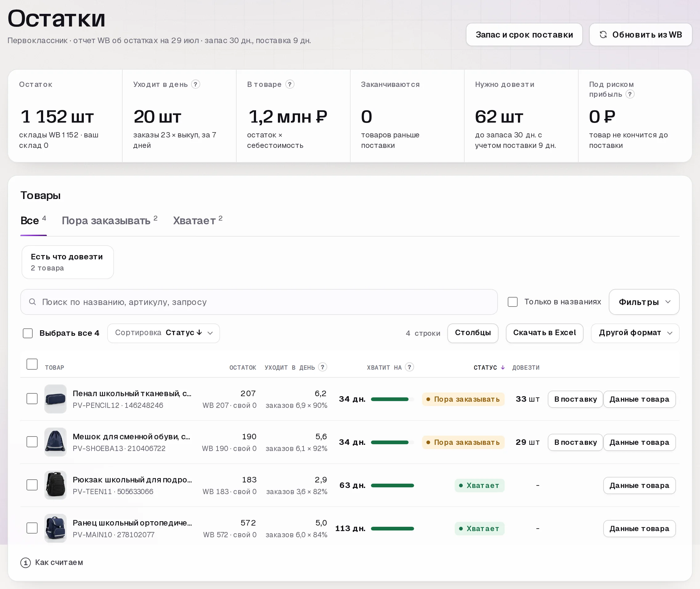
Task: Click the Нужно довезти 62 шт card
Action: [x=521, y=116]
